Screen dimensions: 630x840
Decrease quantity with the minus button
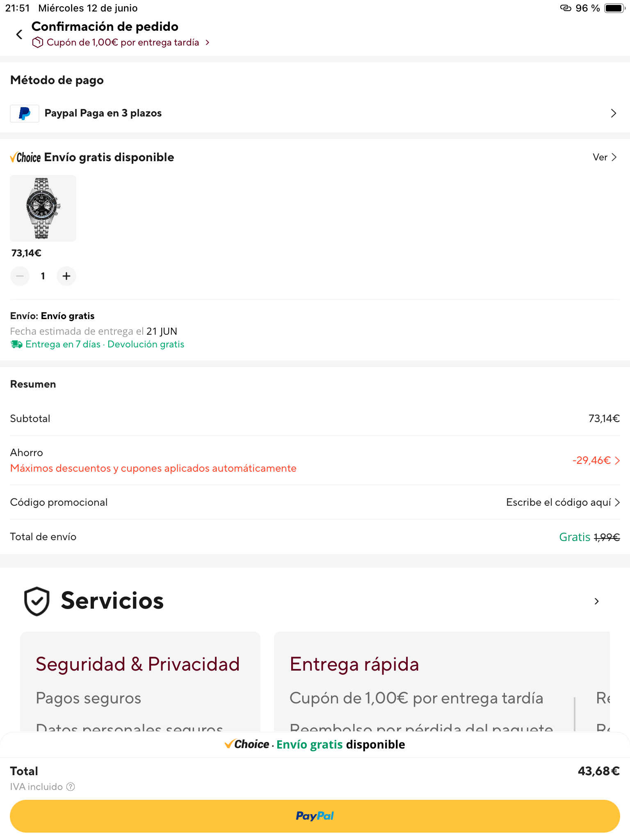20,276
